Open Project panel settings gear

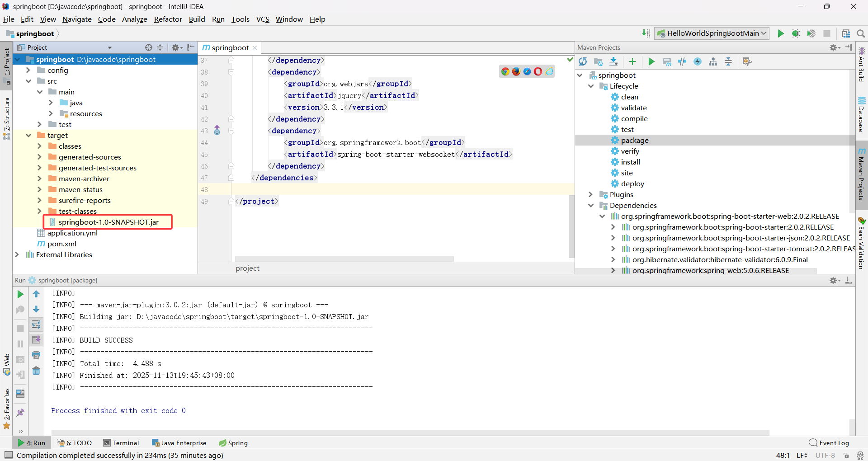point(177,47)
